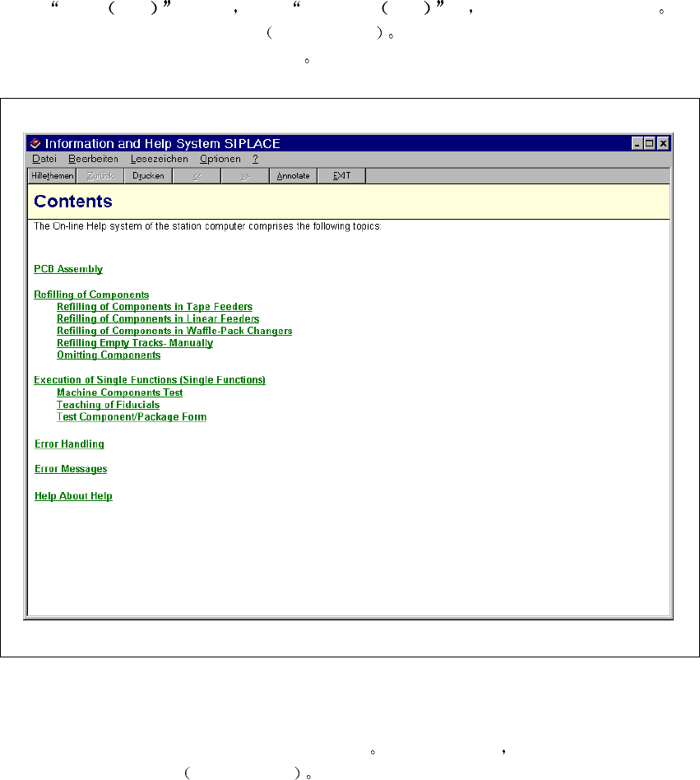This screenshot has height=780, width=700.
Task: Open the Refilling of Components link
Action: point(91,295)
